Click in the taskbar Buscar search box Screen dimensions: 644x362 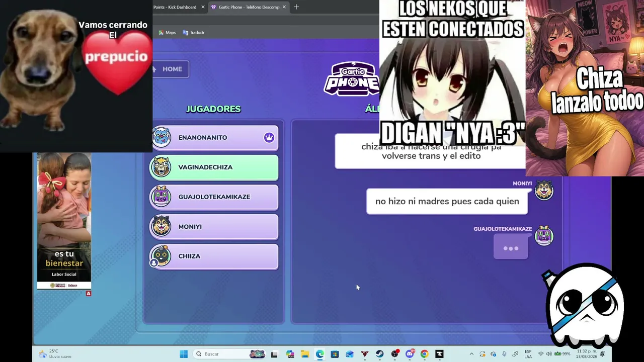coord(230,354)
